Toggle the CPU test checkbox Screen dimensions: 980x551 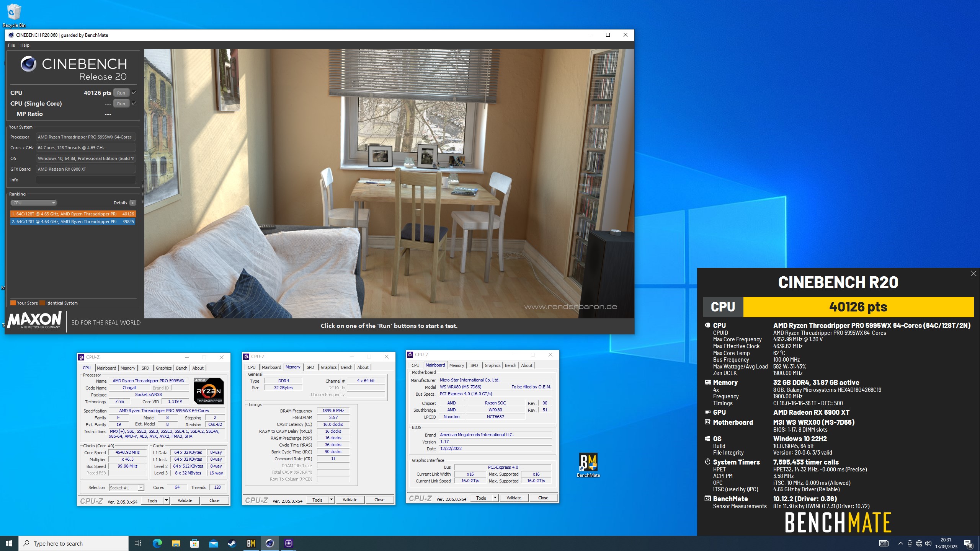point(134,93)
